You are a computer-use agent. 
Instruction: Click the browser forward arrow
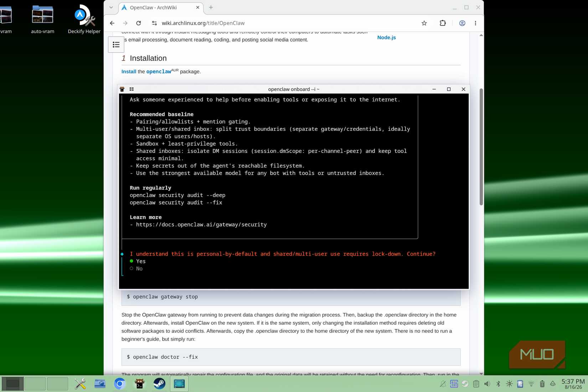(x=125, y=23)
